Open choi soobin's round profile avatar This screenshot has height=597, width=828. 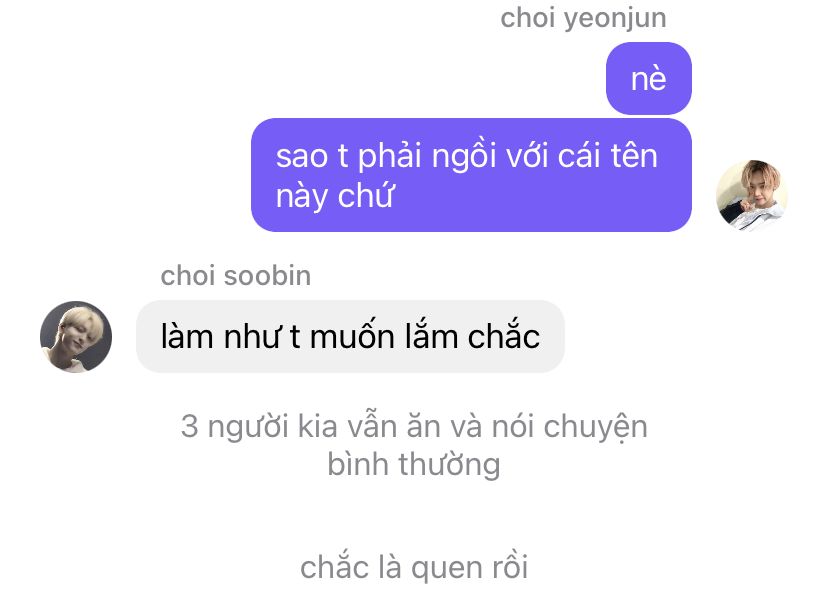pyautogui.click(x=76, y=337)
